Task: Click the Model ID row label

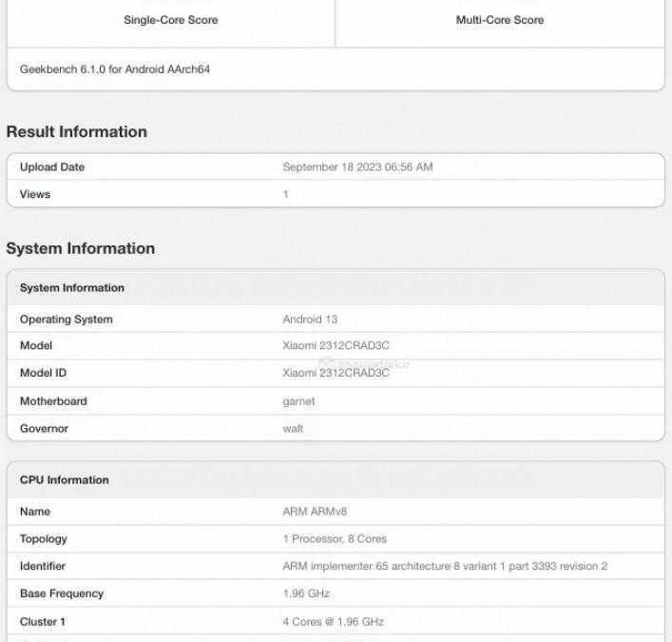Action: (44, 373)
